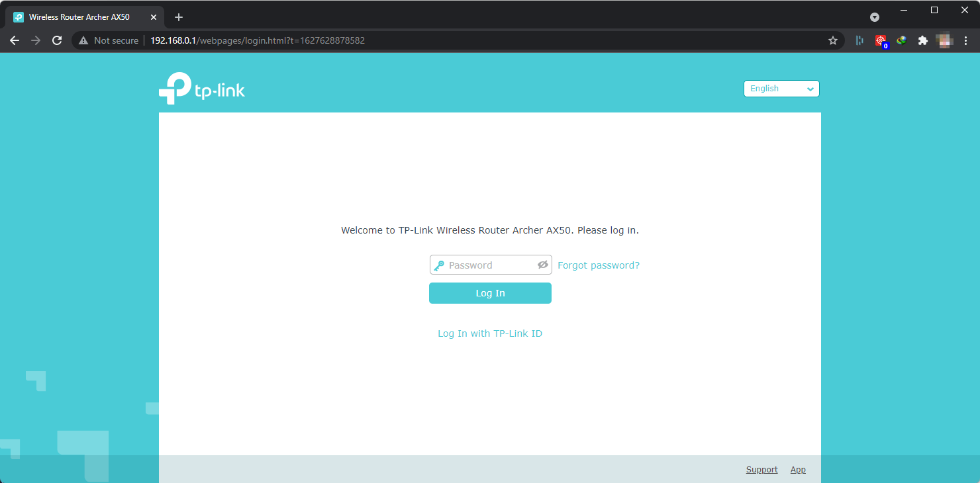Click the browser forward arrow
This screenshot has height=483, width=980.
pyautogui.click(x=36, y=40)
